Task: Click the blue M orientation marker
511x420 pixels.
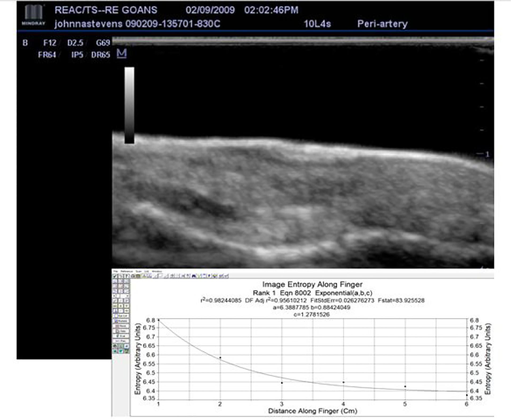Action: (x=122, y=54)
